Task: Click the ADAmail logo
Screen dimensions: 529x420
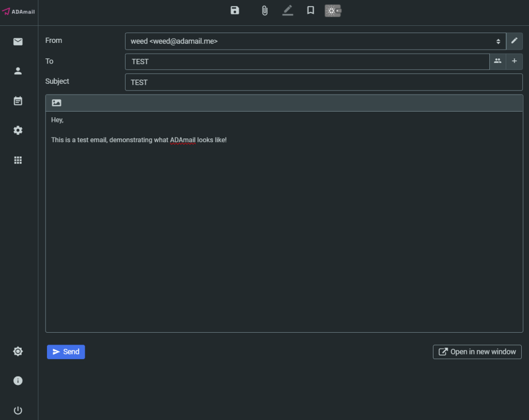Action: [x=19, y=11]
